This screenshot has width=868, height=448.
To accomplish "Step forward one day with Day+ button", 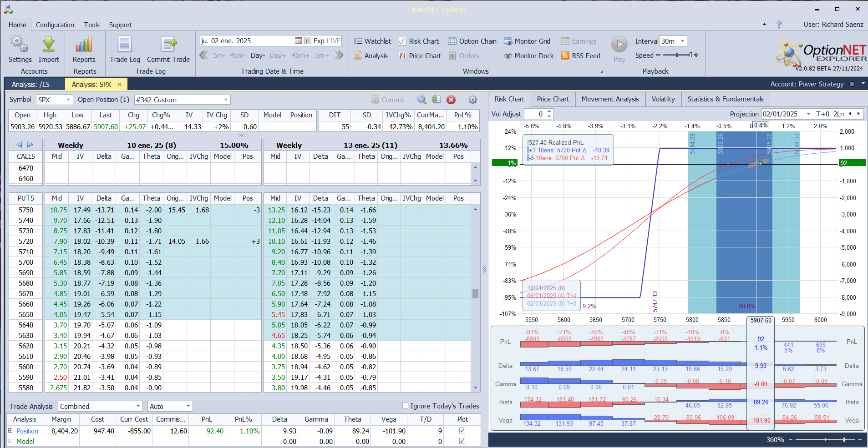I will point(278,55).
